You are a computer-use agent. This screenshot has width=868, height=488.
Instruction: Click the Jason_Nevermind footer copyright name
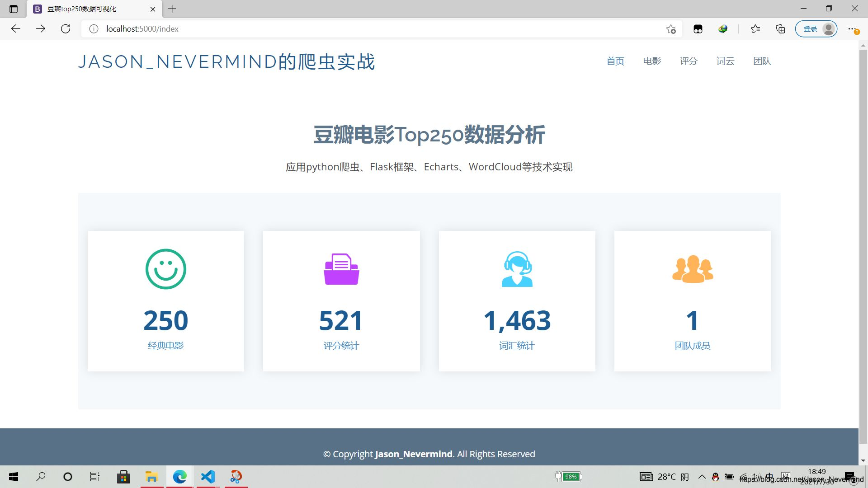tap(414, 454)
